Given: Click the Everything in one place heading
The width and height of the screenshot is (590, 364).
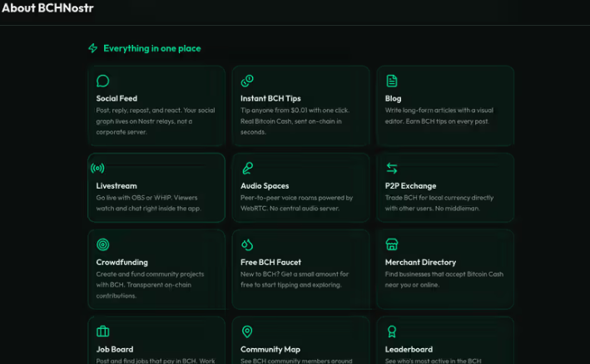Looking at the screenshot, I should click(152, 48).
